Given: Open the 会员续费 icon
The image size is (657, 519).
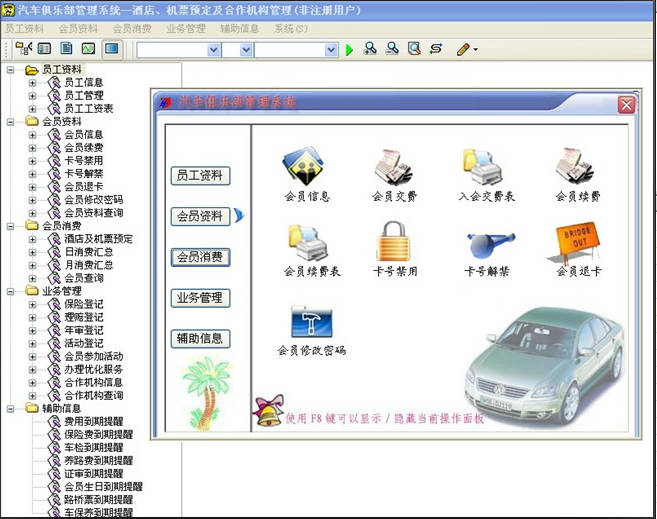Looking at the screenshot, I should [x=574, y=166].
